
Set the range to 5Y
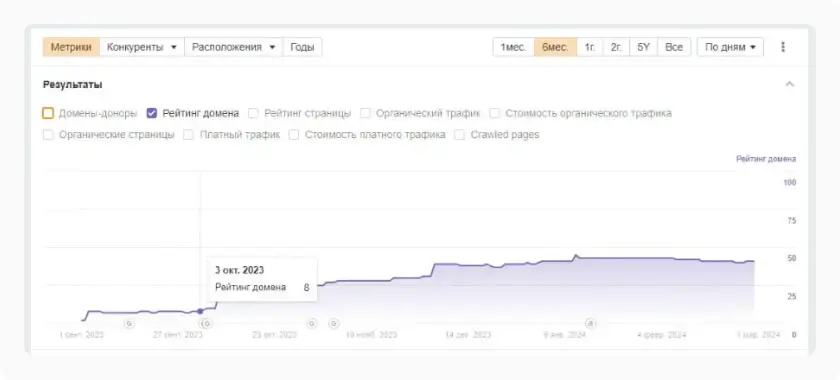coord(643,47)
